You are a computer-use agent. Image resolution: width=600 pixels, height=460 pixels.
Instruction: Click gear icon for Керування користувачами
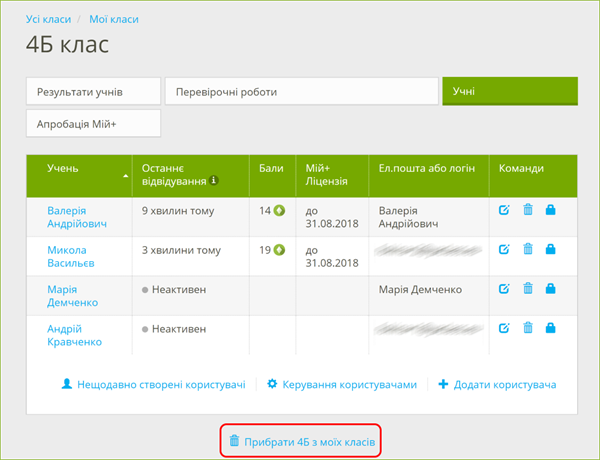(x=272, y=384)
